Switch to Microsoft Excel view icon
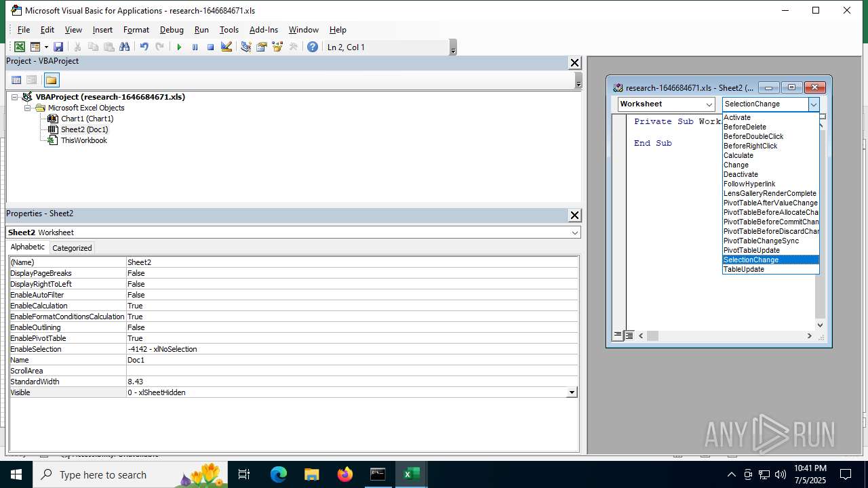The image size is (868, 488). pyautogui.click(x=20, y=47)
